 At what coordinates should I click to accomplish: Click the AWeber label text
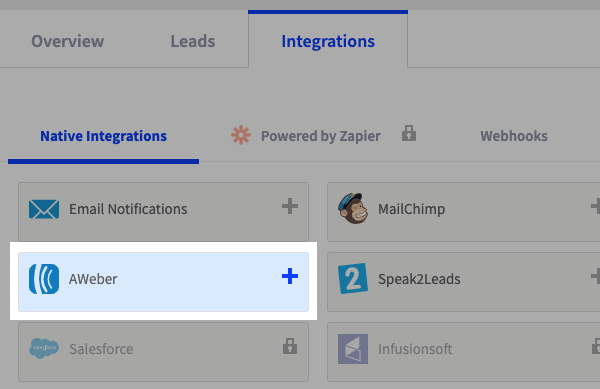pos(93,279)
